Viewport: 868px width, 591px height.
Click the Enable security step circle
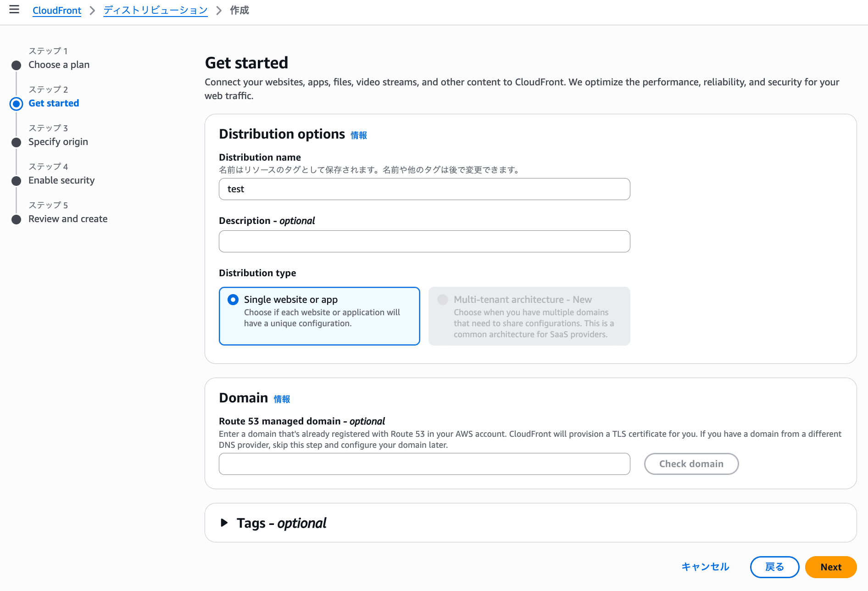coord(17,181)
